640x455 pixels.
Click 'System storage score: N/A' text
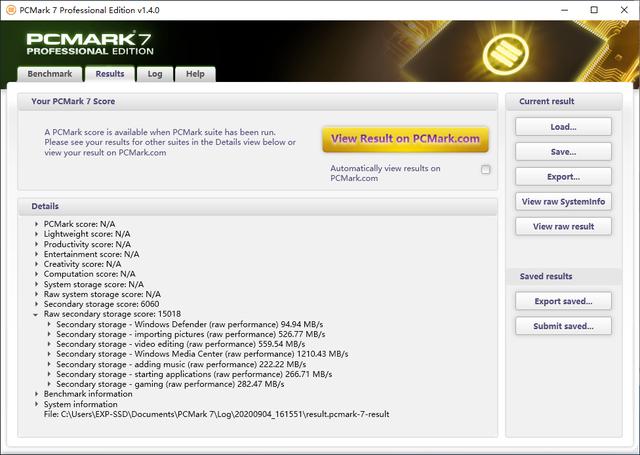93,284
